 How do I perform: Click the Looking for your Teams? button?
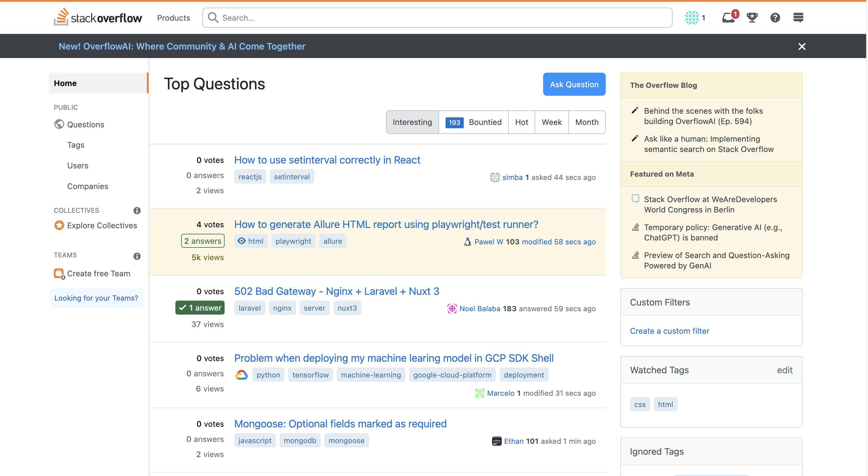click(96, 298)
